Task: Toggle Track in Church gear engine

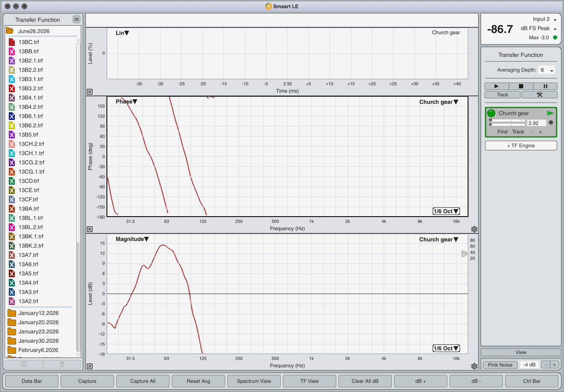Action: [518, 132]
